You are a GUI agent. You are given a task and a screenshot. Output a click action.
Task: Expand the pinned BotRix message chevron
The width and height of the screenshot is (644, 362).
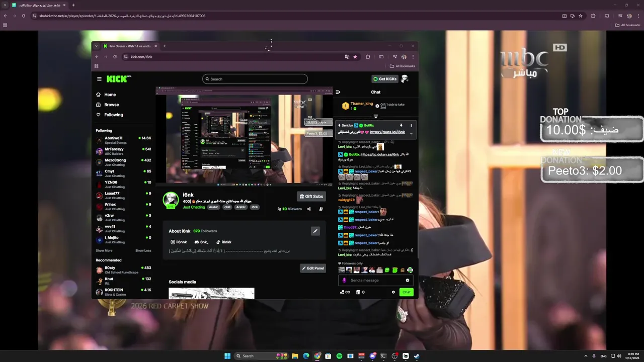coord(411,133)
